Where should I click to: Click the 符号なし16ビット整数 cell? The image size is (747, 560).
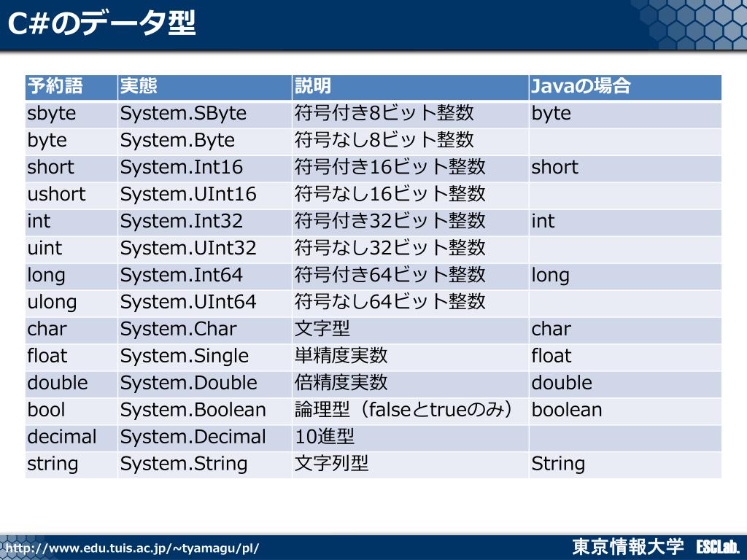[410, 195]
